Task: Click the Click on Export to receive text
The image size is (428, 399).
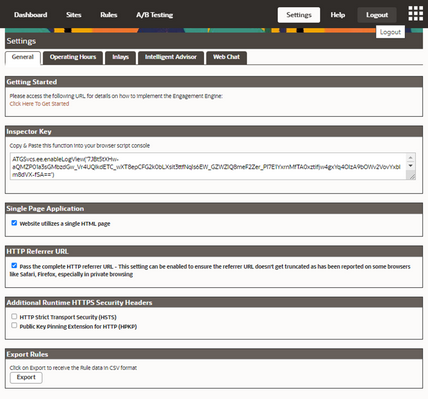Action: coord(73,368)
